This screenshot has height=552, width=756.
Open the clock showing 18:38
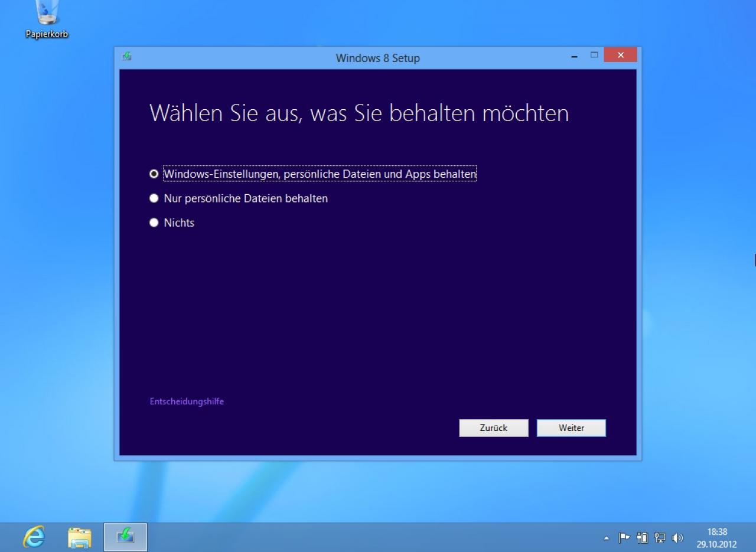tap(716, 538)
